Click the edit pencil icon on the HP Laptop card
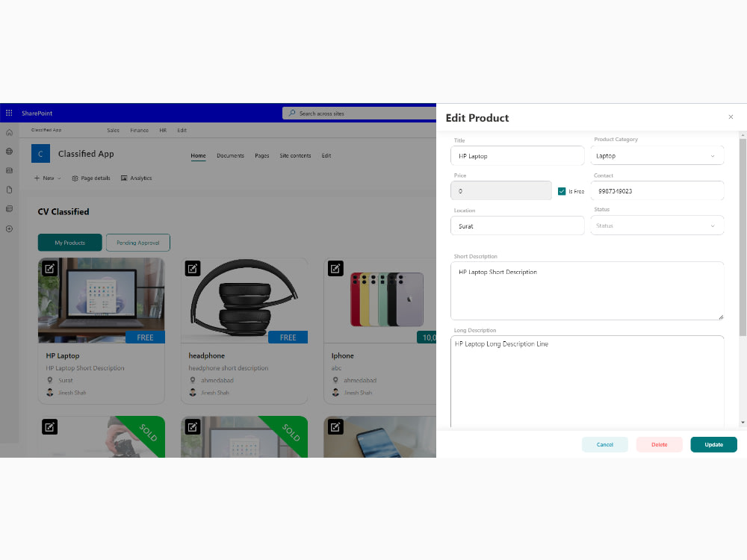Screen dimensions: 747x560 tap(49, 268)
